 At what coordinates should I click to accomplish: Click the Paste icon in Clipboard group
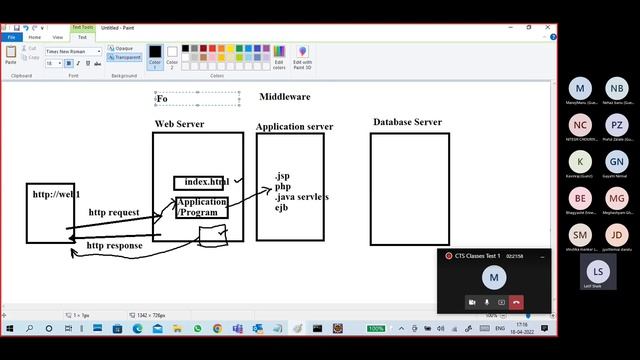click(x=11, y=55)
